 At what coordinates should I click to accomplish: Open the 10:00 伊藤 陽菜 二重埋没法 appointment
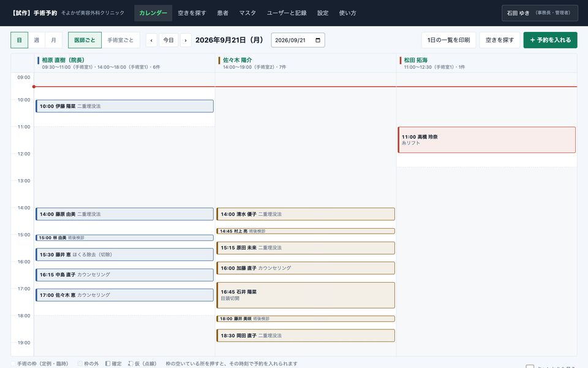(x=124, y=106)
